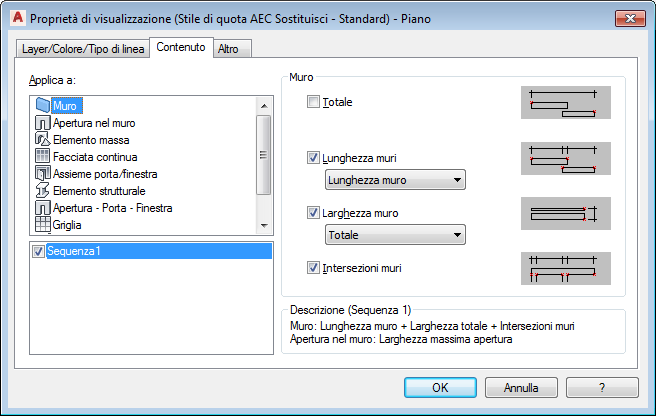Expand the Totale width dropdown
This screenshot has height=416, width=656.
(x=395, y=235)
